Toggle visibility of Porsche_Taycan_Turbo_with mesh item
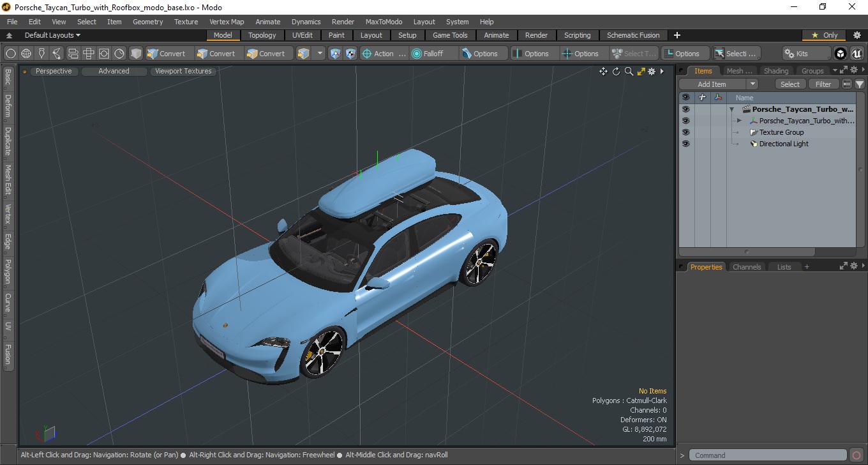The height and width of the screenshot is (465, 868). 685,121
